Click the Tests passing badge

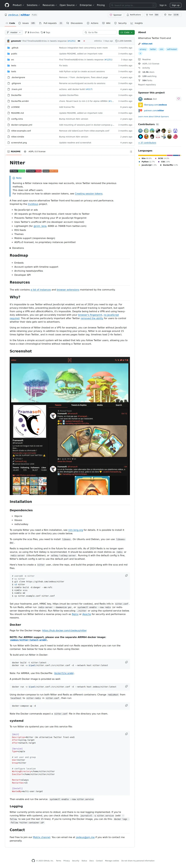pyautogui.click(x=17, y=171)
